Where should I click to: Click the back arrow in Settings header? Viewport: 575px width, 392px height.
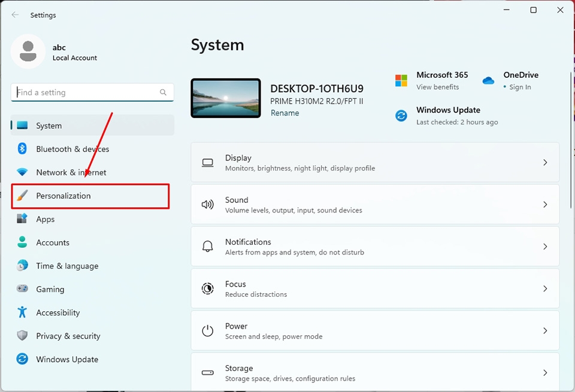[x=15, y=14]
